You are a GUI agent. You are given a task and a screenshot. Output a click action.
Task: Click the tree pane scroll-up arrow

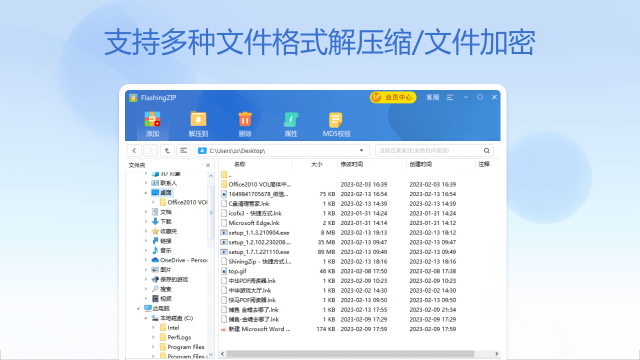click(x=211, y=176)
